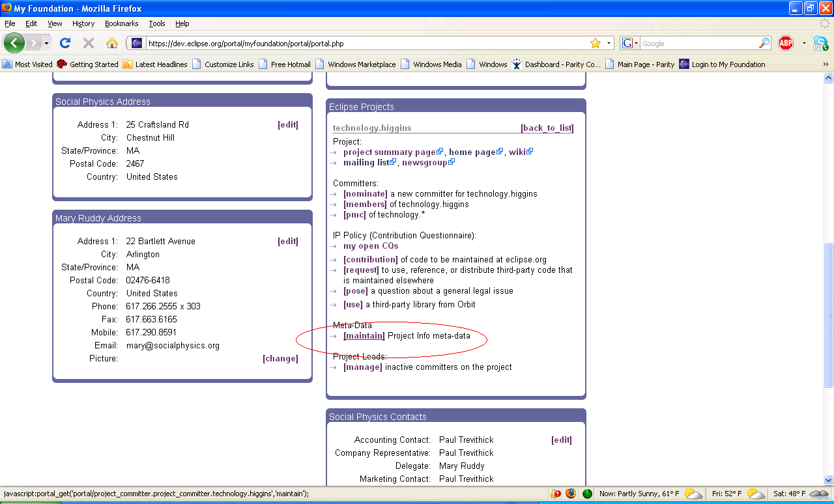Nominate a new committer link
The width and height of the screenshot is (834, 504).
pos(366,193)
